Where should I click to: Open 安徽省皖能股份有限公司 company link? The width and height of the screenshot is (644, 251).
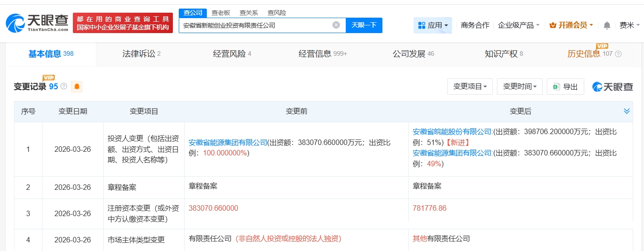pyautogui.click(x=452, y=132)
